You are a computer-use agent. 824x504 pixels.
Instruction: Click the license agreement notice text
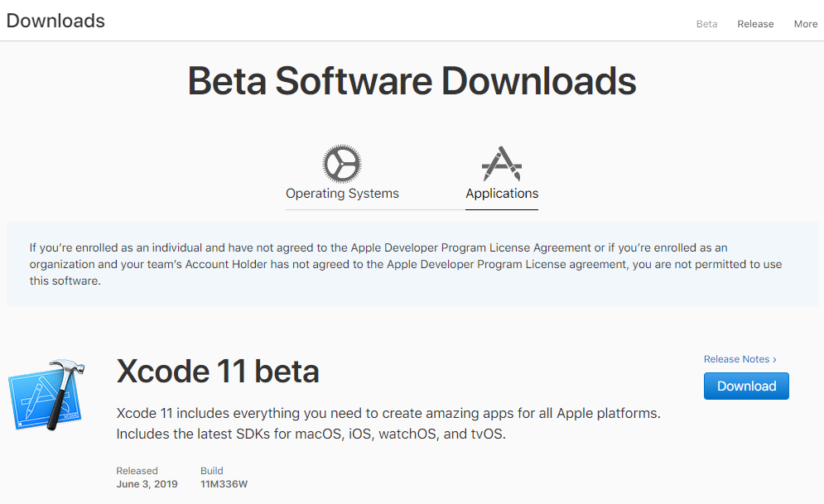(406, 264)
